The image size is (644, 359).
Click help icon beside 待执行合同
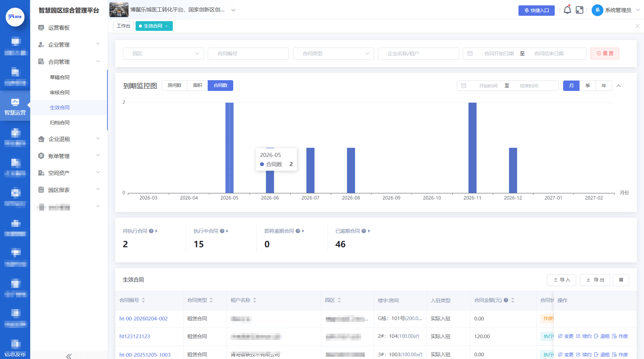[151, 231]
